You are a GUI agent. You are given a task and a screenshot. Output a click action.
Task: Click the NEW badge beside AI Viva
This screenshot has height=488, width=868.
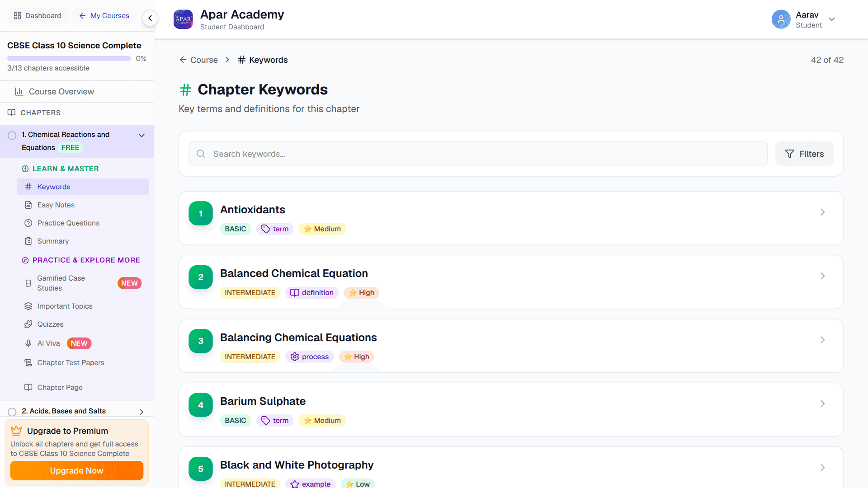click(79, 343)
